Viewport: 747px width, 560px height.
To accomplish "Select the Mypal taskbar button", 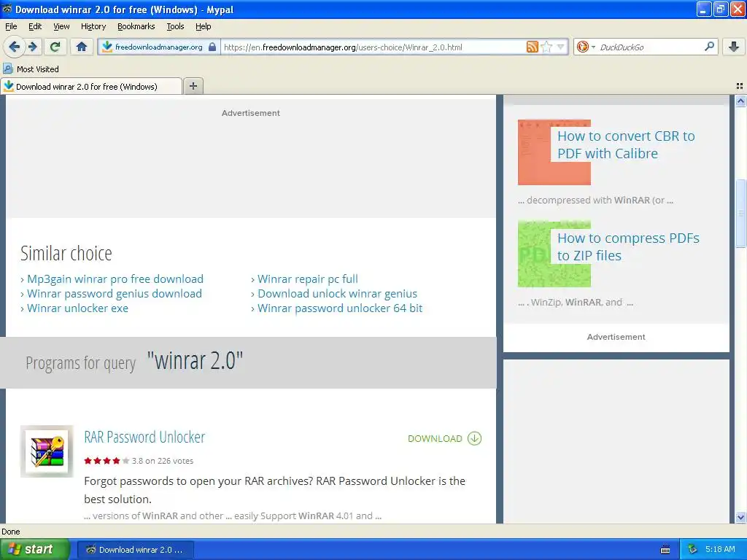I will click(135, 550).
